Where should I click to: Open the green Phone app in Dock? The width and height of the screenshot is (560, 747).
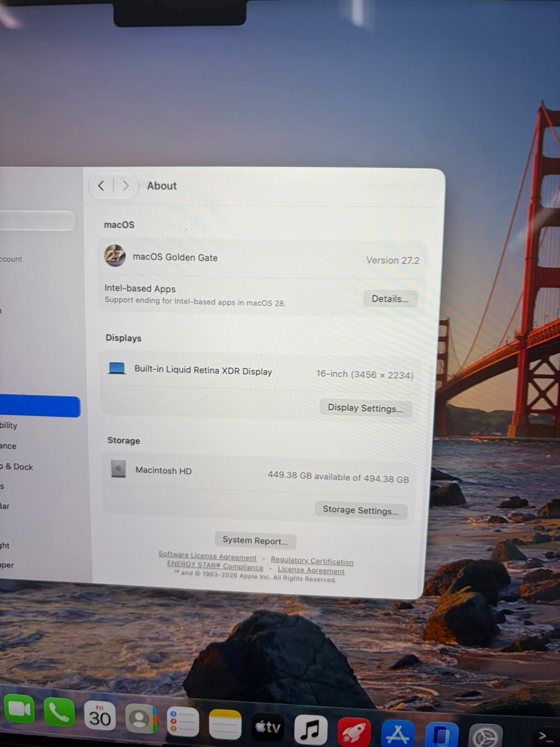59,713
